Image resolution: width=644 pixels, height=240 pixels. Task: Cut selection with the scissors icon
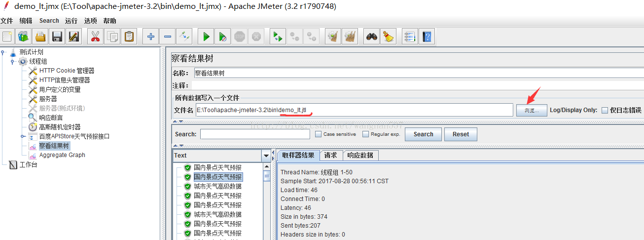click(96, 37)
